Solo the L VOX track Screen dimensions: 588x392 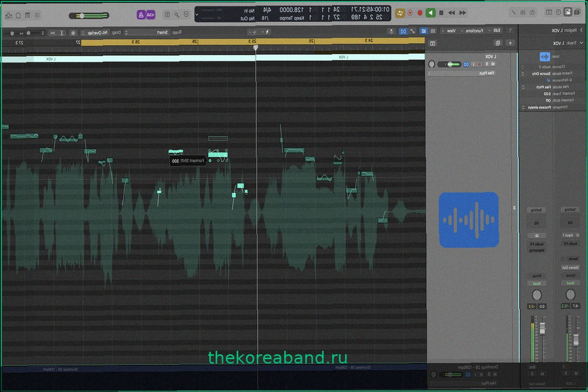pyautogui.click(x=487, y=64)
